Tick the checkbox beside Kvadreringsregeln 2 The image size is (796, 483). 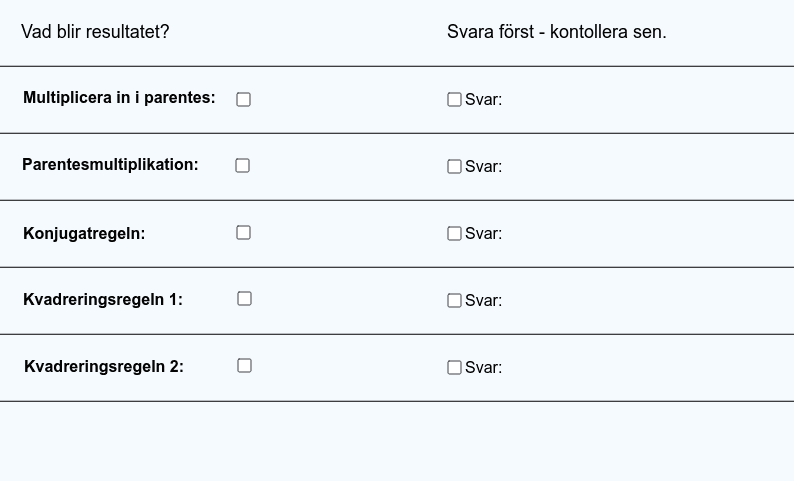245,366
